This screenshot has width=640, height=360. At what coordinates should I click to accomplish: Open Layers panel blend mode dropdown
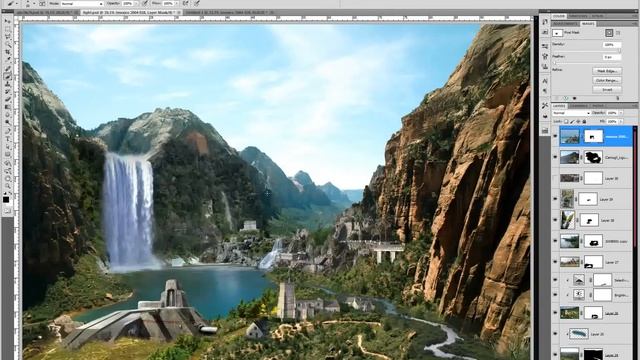[x=571, y=113]
